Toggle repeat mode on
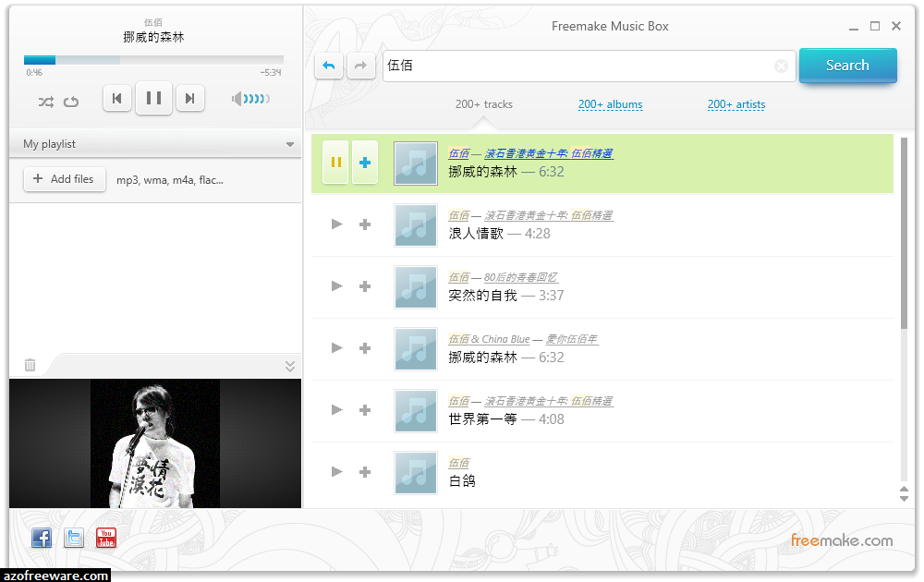The width and height of the screenshot is (924, 582). tap(72, 102)
